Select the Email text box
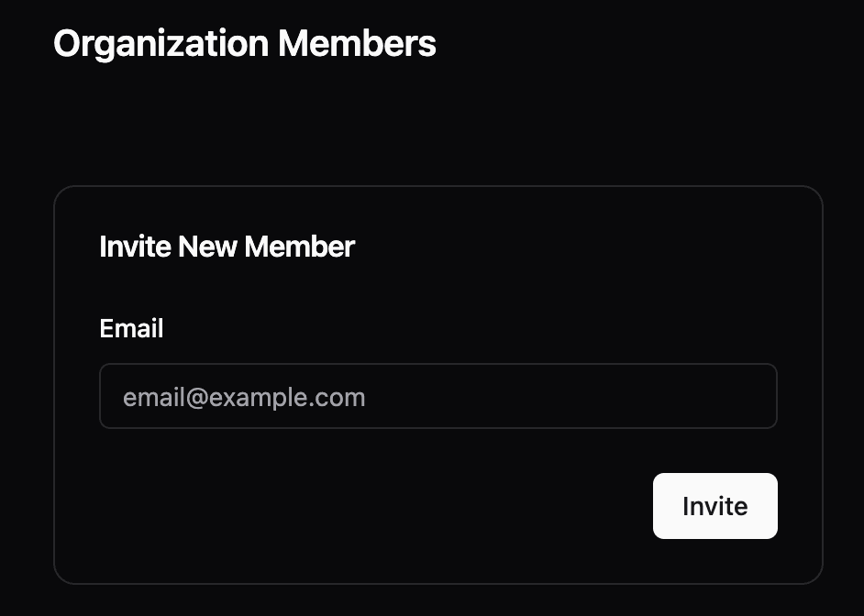 [438, 397]
